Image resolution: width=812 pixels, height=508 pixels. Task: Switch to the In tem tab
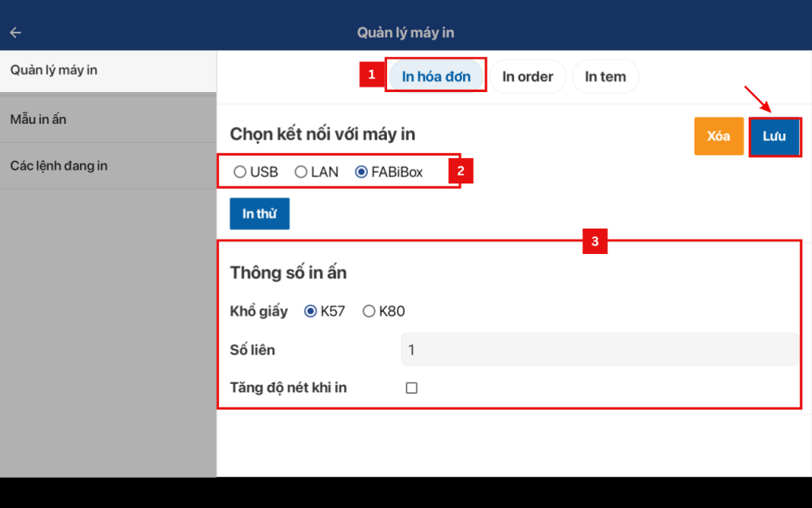[605, 77]
